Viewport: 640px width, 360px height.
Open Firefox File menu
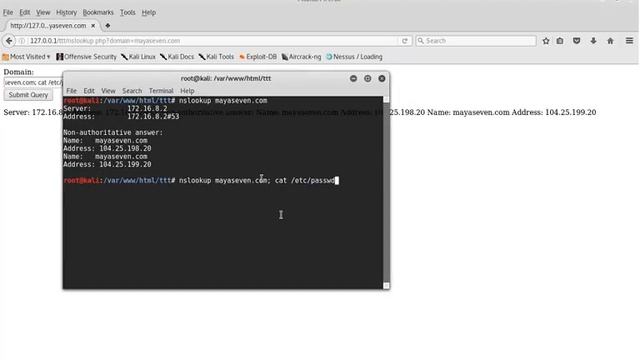tap(8, 13)
